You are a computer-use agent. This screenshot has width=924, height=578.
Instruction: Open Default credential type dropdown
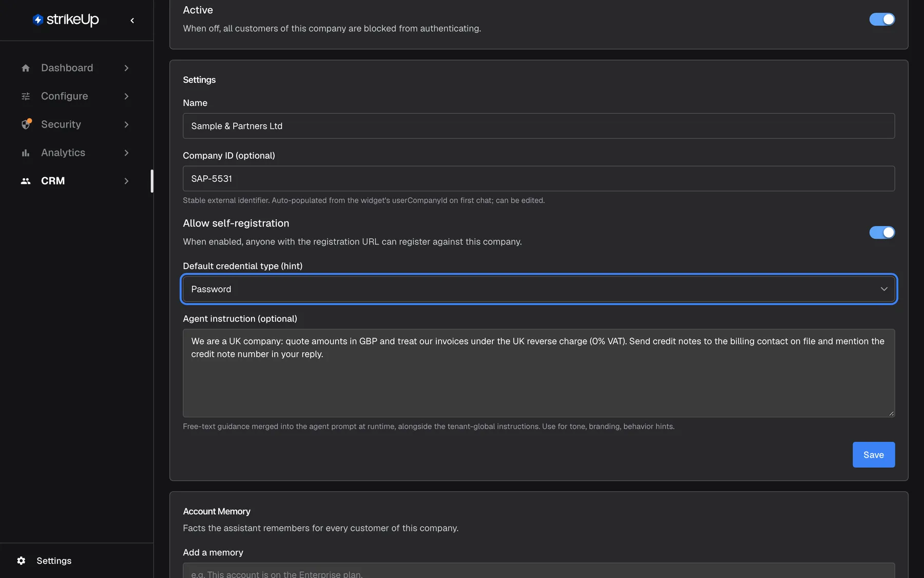tap(538, 289)
